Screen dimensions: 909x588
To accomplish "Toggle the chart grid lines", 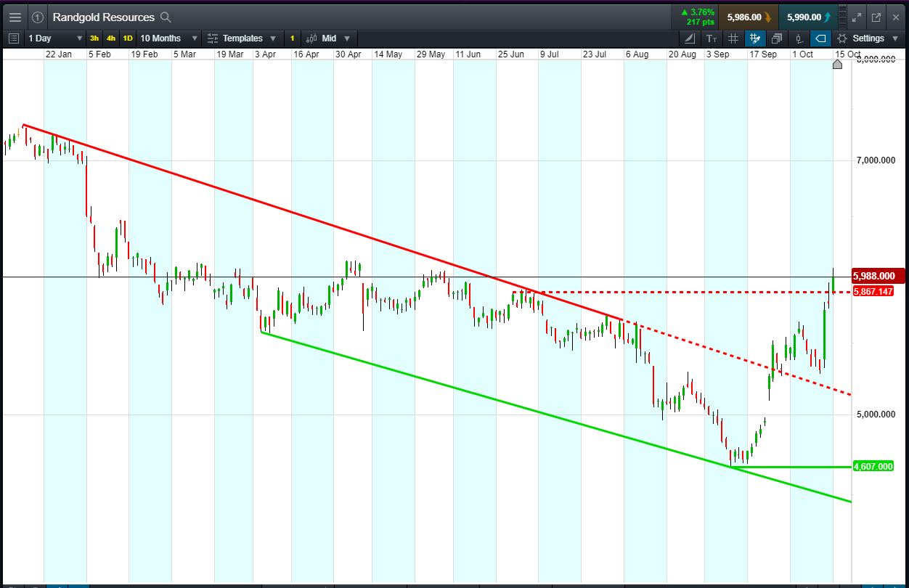I will tap(733, 38).
